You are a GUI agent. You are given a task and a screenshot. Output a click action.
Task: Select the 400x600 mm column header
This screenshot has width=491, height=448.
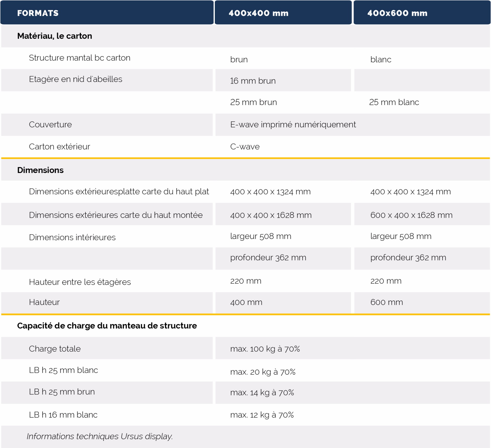[x=397, y=13]
